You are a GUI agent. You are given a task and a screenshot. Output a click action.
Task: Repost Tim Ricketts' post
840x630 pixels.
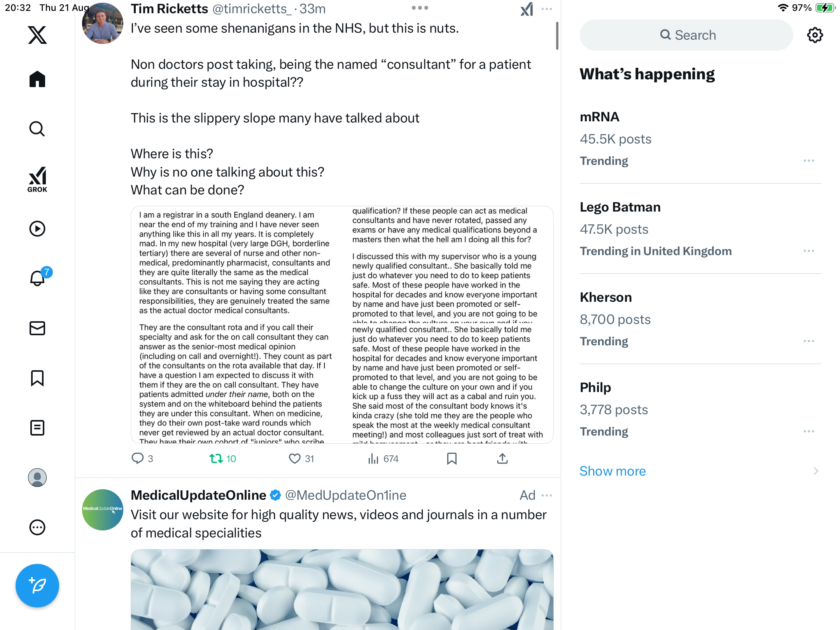click(x=216, y=459)
